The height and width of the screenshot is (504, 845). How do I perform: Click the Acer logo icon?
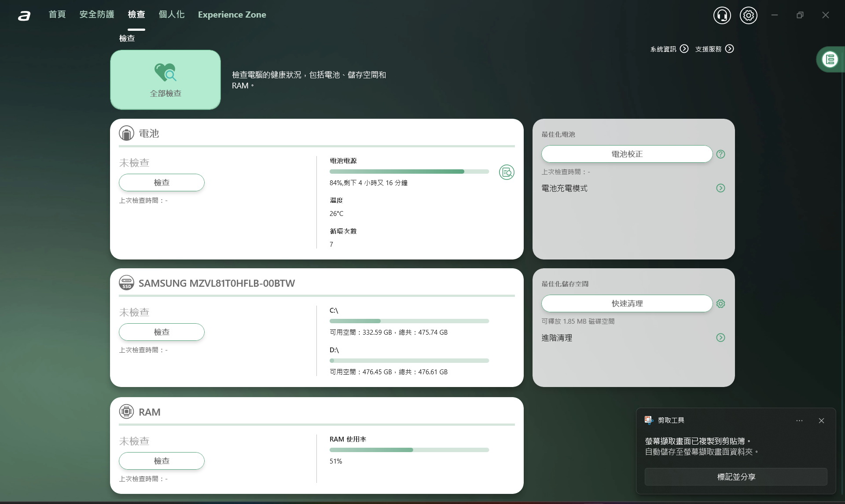tap(24, 16)
